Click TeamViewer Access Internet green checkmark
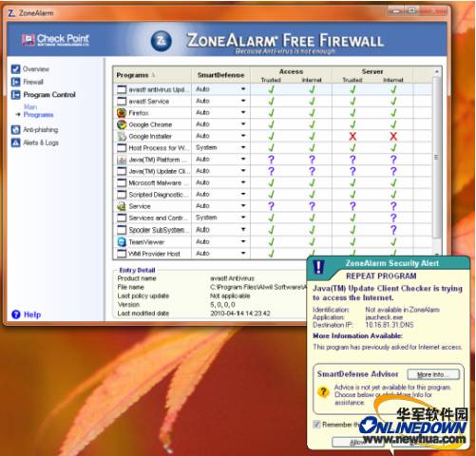Screen dimensions: 476x456 312,242
